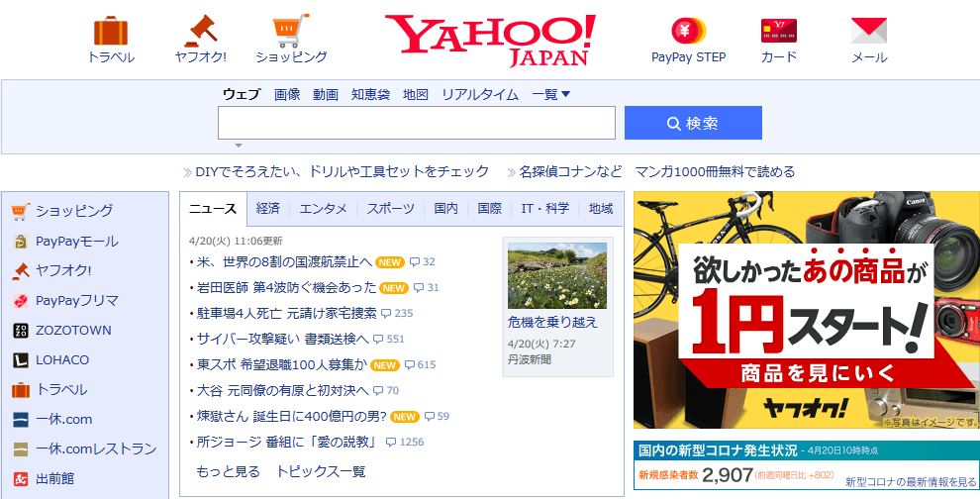Select the 動画 search tab

[326, 94]
